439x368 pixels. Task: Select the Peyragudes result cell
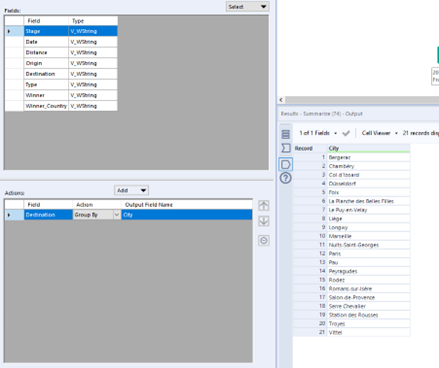pyautogui.click(x=368, y=271)
